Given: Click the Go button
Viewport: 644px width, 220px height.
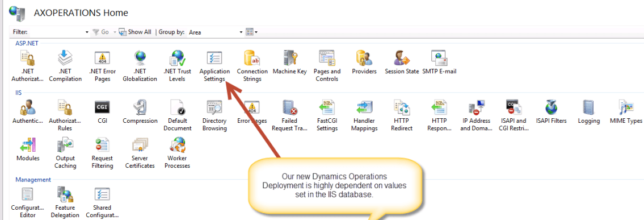Looking at the screenshot, I should (101, 32).
